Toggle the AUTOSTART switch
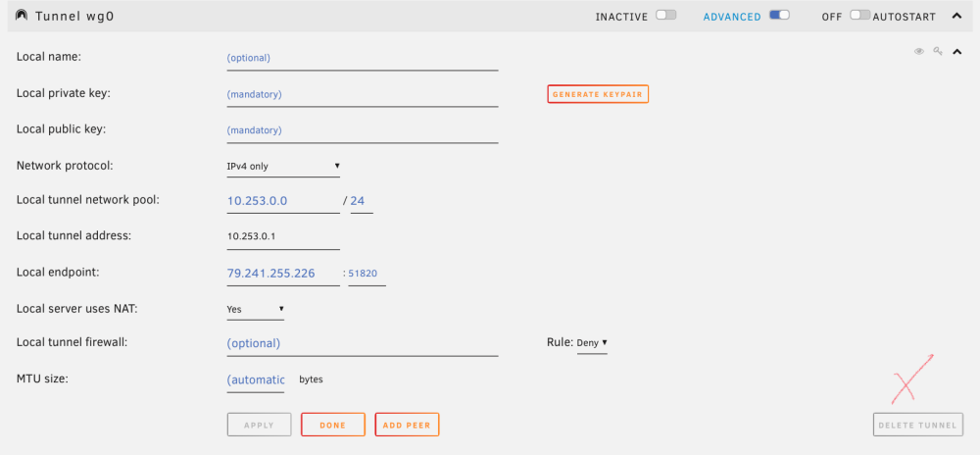 pos(859,15)
